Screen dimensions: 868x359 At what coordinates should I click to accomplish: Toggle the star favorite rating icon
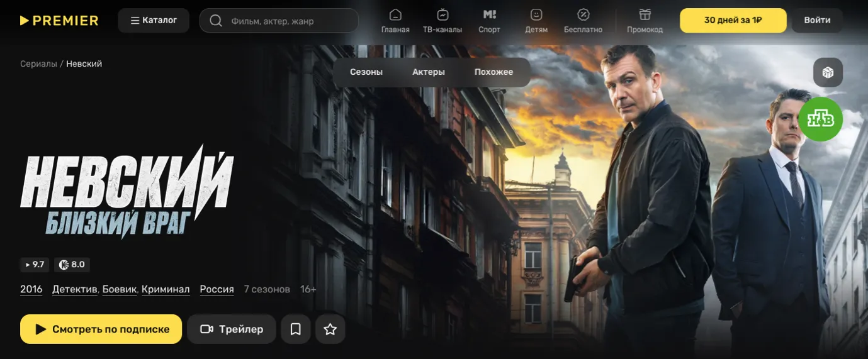(x=330, y=329)
